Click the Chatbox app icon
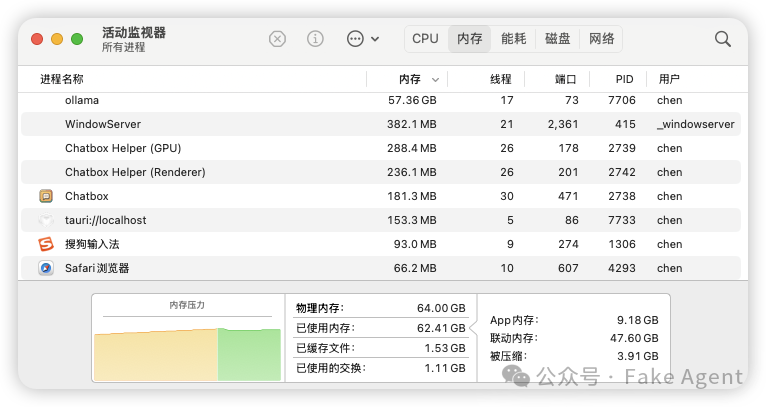Viewport: 766px width, 407px height. click(x=46, y=196)
